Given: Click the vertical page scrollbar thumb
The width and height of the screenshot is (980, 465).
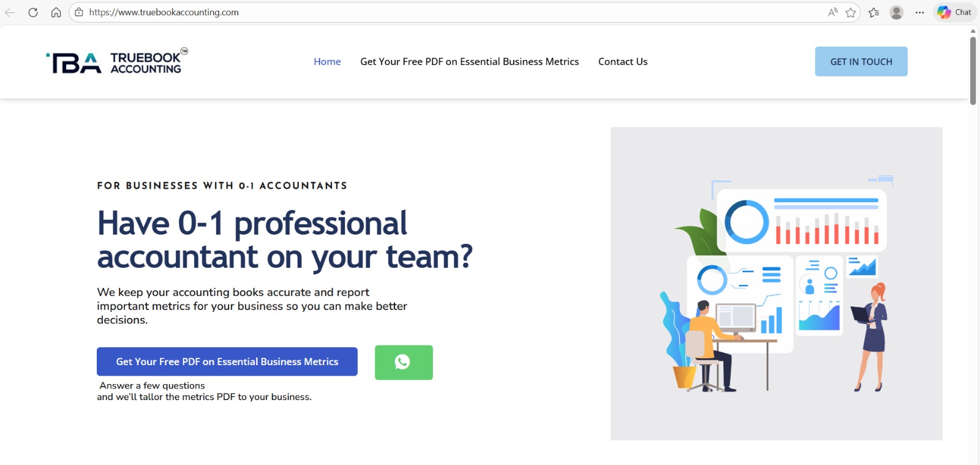Looking at the screenshot, I should (973, 70).
